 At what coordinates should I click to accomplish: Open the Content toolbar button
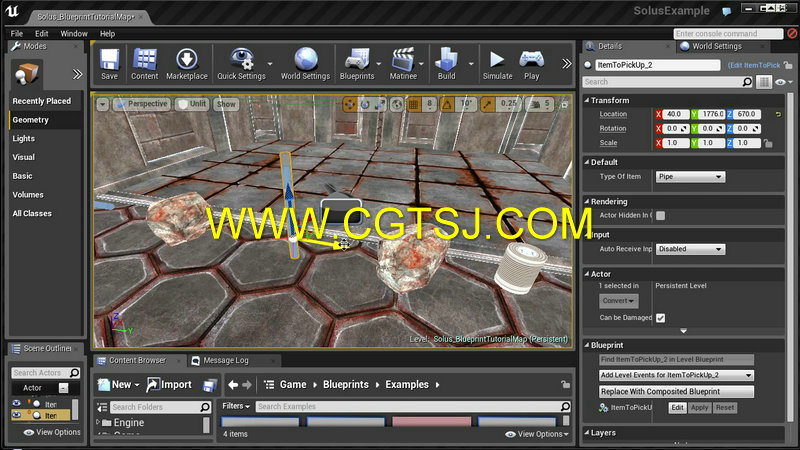click(x=144, y=64)
